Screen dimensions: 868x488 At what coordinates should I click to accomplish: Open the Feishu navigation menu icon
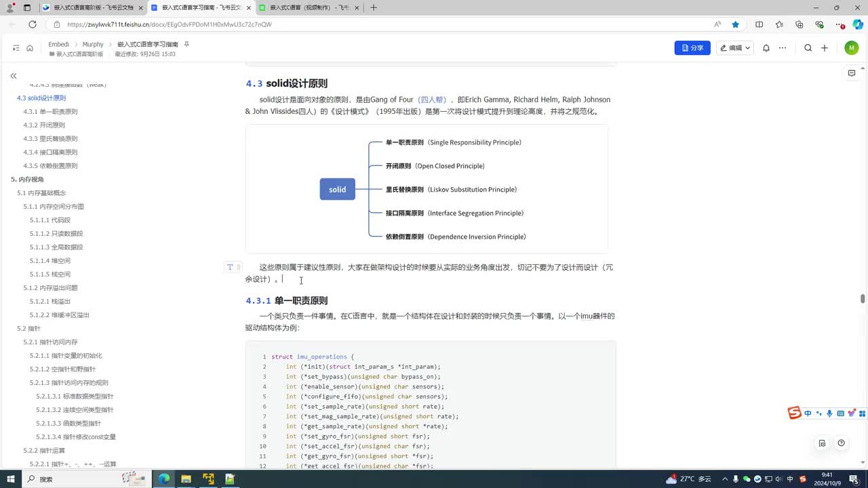pos(16,48)
